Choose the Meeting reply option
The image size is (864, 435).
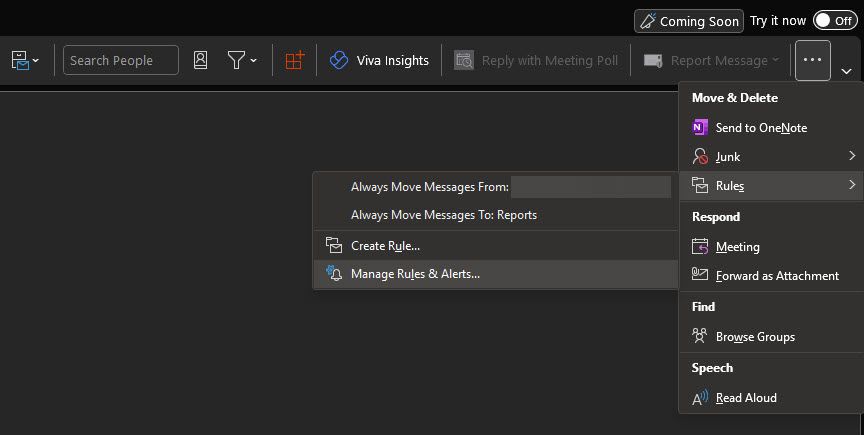click(x=737, y=247)
